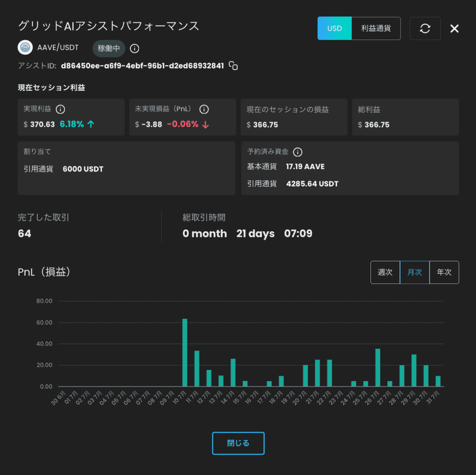The height and width of the screenshot is (475, 476).
Task: Click the realized profit value 370.63
Action: [x=42, y=125]
